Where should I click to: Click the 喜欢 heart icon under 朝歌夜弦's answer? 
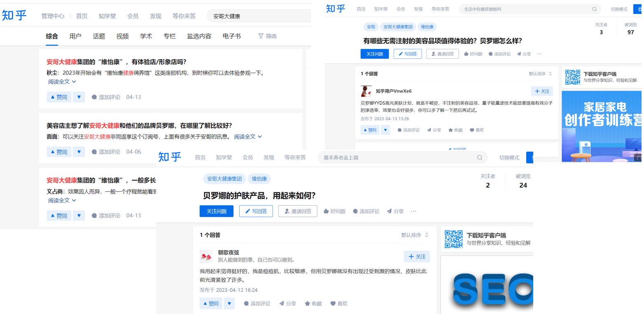point(333,304)
